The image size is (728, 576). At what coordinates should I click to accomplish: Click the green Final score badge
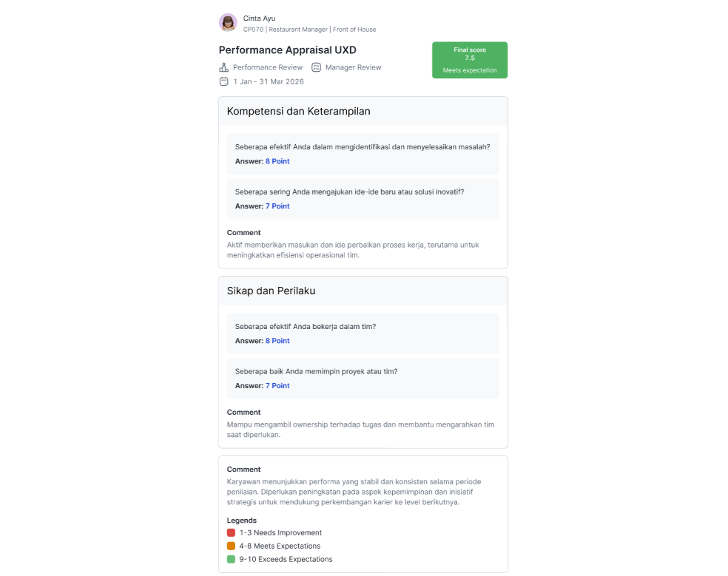click(469, 60)
